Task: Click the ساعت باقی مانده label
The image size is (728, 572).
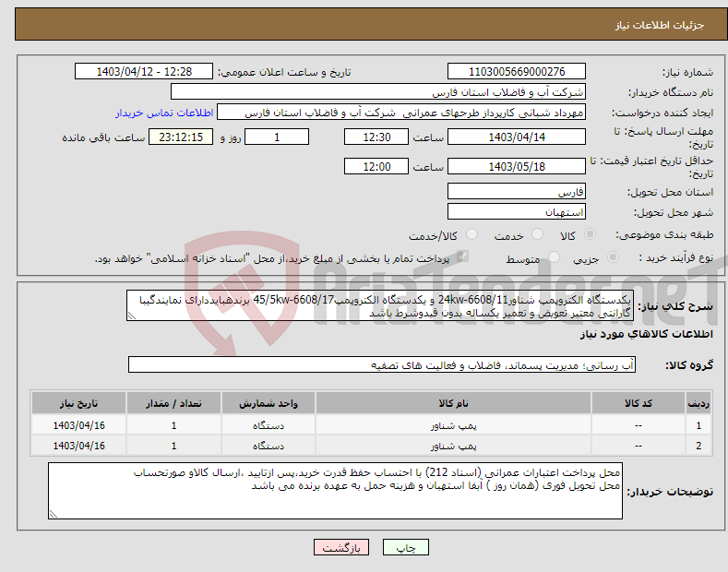Action: (x=103, y=137)
